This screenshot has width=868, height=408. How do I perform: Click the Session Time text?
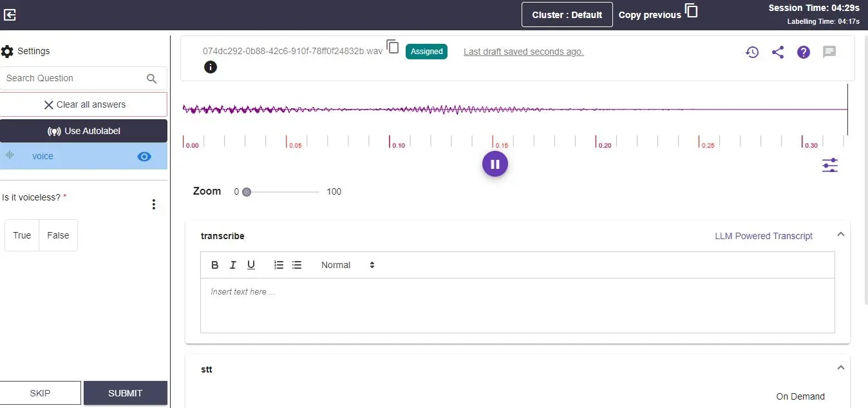pos(814,8)
